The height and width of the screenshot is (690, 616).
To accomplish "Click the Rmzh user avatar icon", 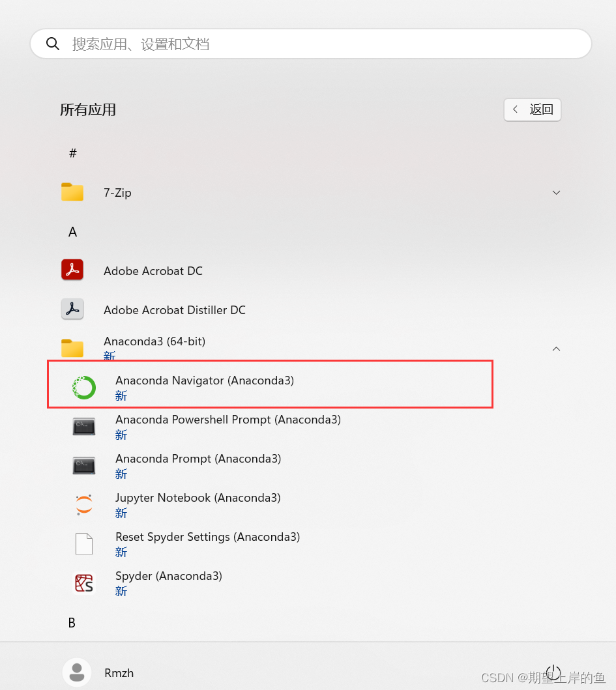I will [x=77, y=673].
